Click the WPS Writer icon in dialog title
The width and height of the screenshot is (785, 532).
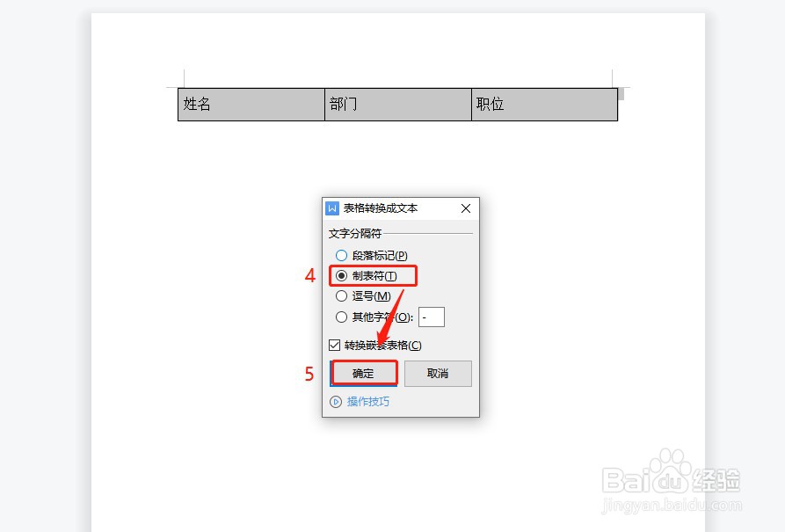332,208
